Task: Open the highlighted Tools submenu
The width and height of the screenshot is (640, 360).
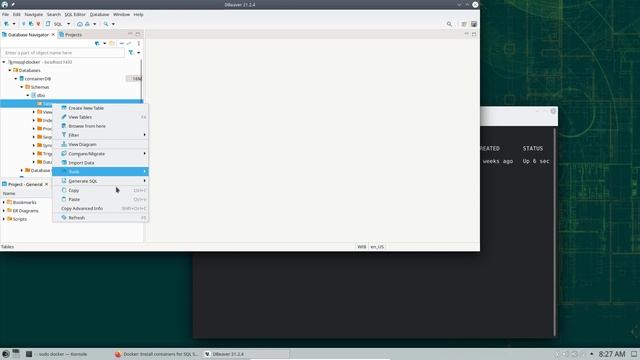Action: point(100,172)
